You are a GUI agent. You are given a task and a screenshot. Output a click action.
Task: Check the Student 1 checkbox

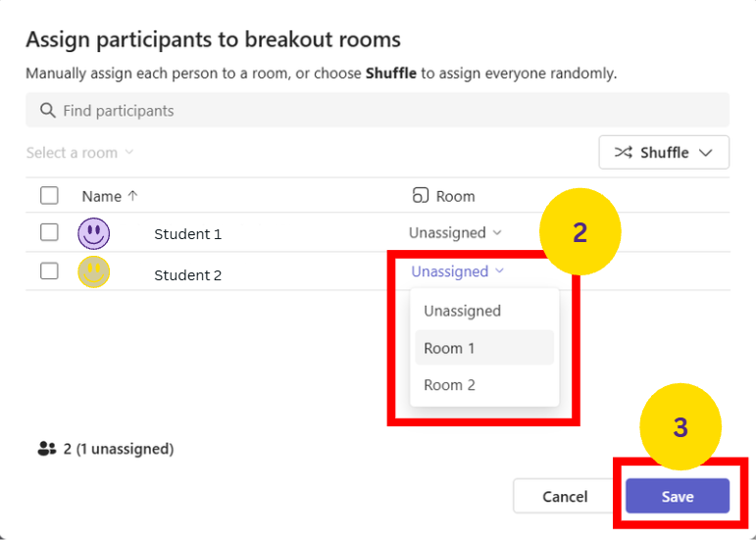[49, 232]
